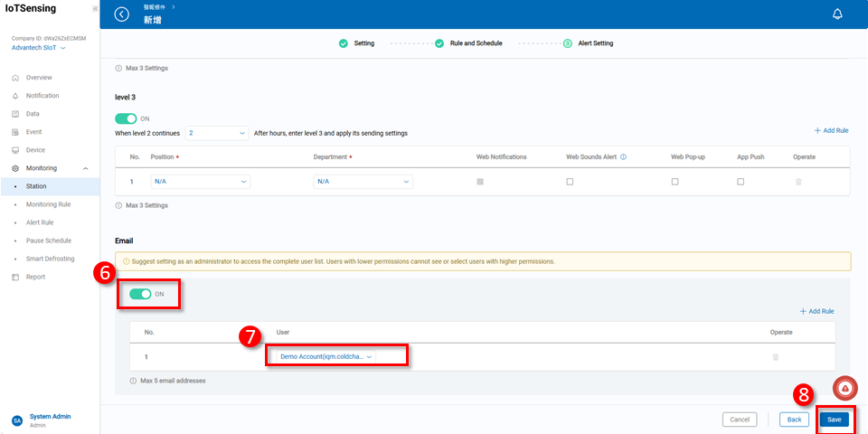
Task: Delete level 3 rule row with trash icon
Action: click(797, 182)
